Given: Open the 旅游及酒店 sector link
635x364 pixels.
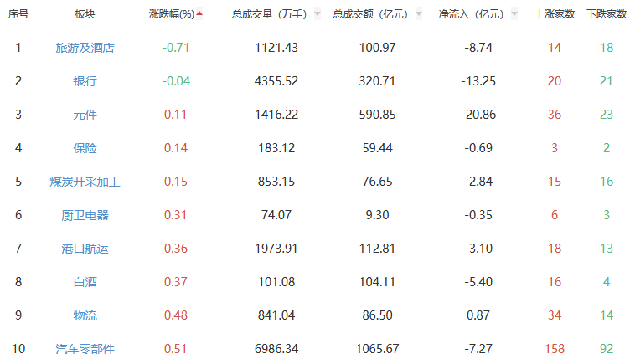Looking at the screenshot, I should click(x=85, y=48).
